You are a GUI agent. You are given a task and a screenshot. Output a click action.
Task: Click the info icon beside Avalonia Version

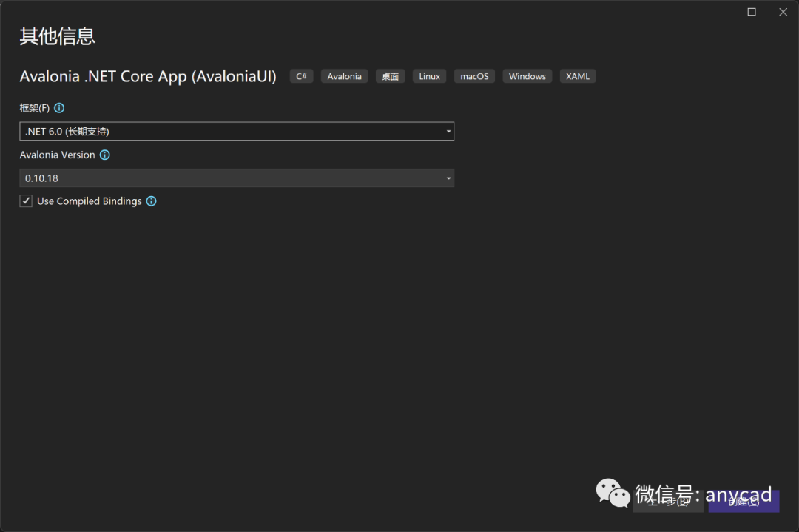pyautogui.click(x=104, y=155)
